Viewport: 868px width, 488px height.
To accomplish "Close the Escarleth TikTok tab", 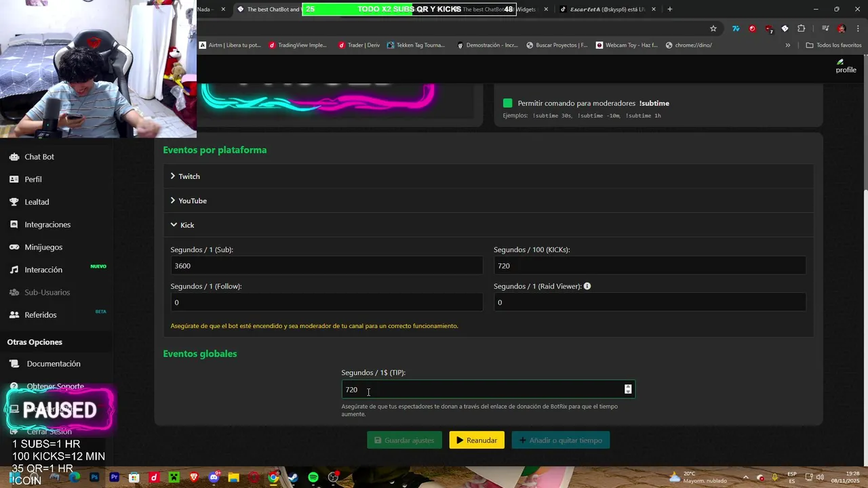I will 654,9.
